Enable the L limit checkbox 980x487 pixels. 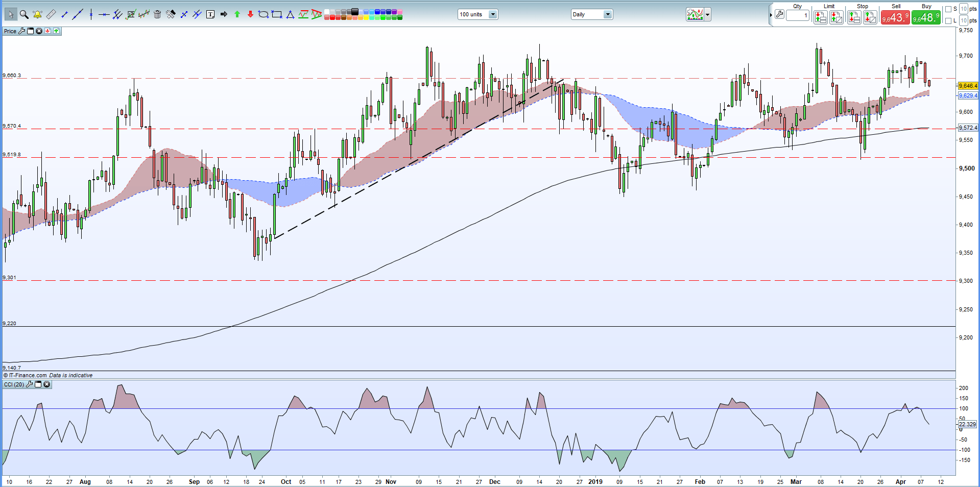(x=948, y=21)
